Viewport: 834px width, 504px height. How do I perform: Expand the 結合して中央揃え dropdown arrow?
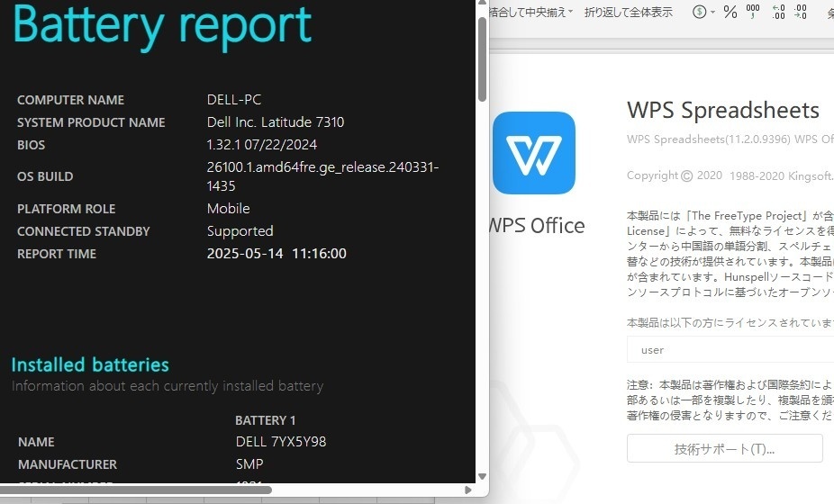pos(571,12)
